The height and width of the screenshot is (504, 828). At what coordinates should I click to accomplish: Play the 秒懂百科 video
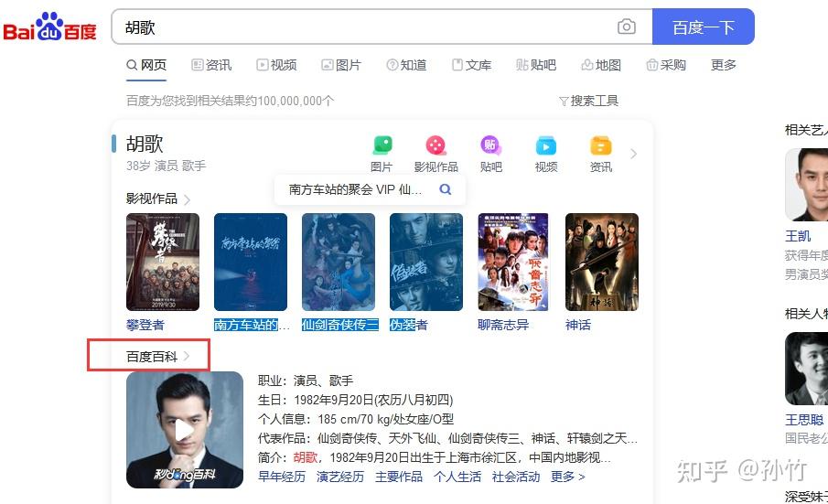(x=185, y=430)
